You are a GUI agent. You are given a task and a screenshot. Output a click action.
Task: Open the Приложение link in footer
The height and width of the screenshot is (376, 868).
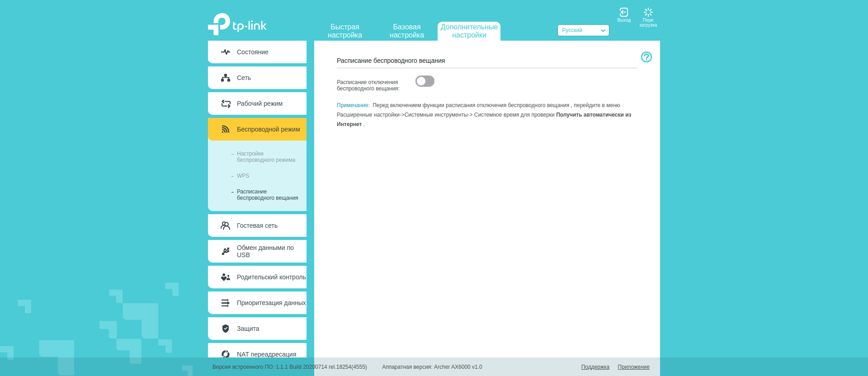pos(633,367)
